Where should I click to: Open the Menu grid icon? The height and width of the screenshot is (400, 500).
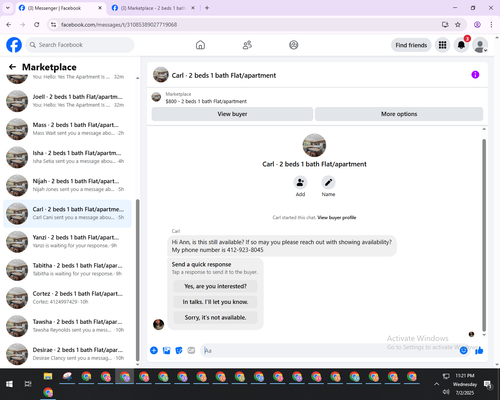click(x=442, y=45)
